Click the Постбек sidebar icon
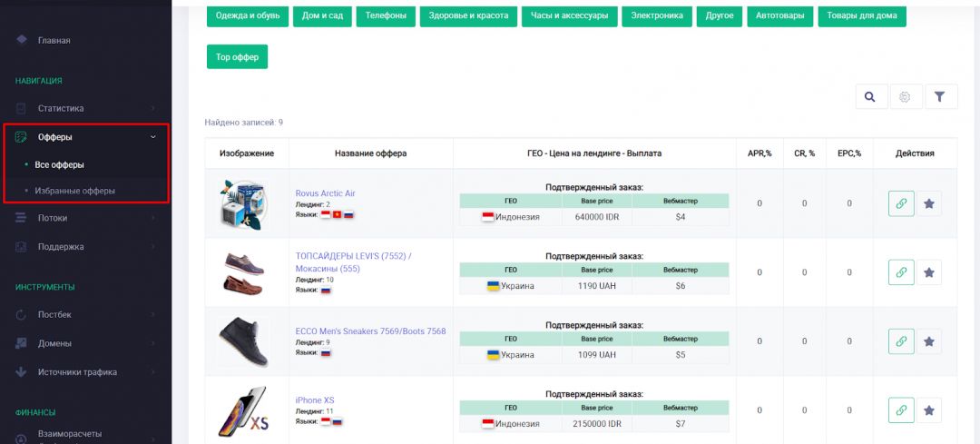Image resolution: width=980 pixels, height=444 pixels. [21, 314]
